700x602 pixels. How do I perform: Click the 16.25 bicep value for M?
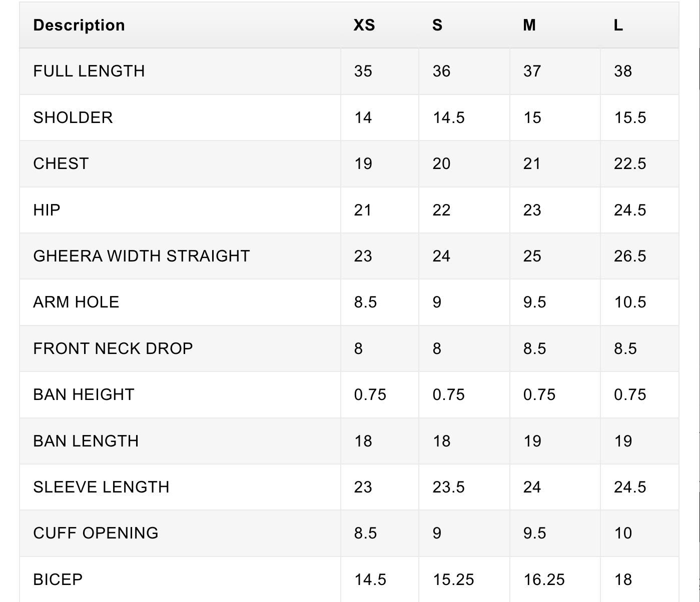point(544,579)
